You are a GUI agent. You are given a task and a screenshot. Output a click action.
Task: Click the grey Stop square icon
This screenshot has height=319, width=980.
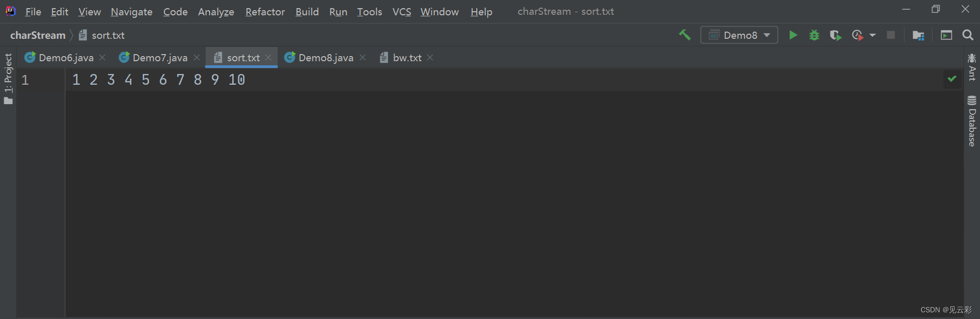(891, 35)
